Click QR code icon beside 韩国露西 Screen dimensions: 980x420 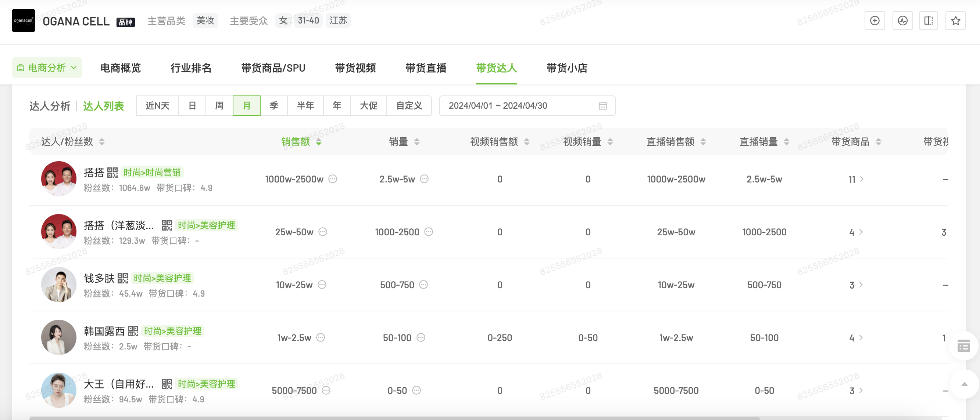coord(133,331)
